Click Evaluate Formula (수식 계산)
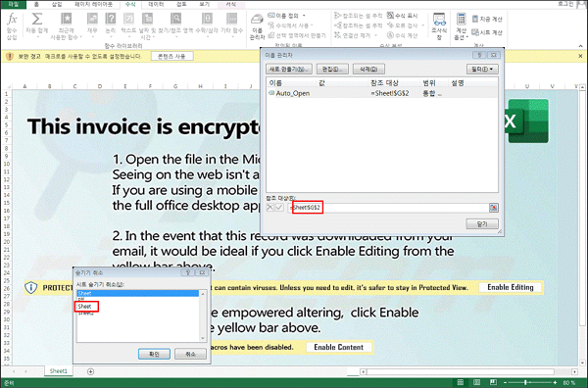 point(403,35)
